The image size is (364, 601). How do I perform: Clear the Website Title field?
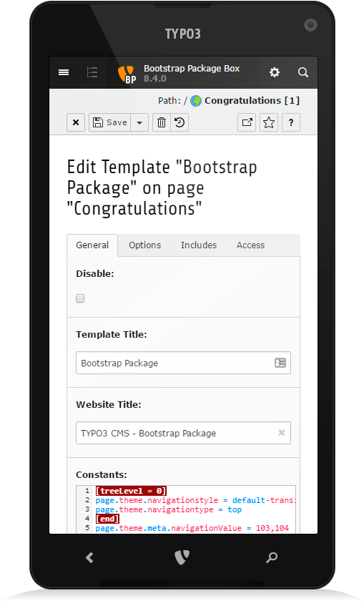(x=282, y=432)
